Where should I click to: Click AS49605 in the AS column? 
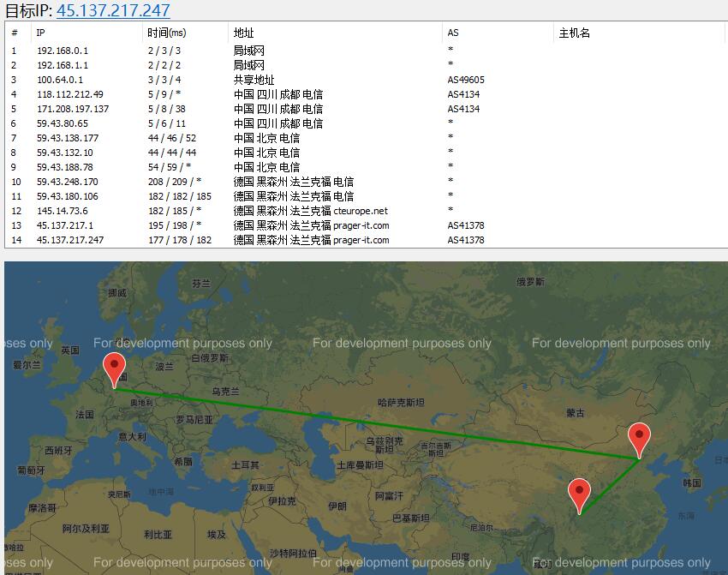[466, 80]
